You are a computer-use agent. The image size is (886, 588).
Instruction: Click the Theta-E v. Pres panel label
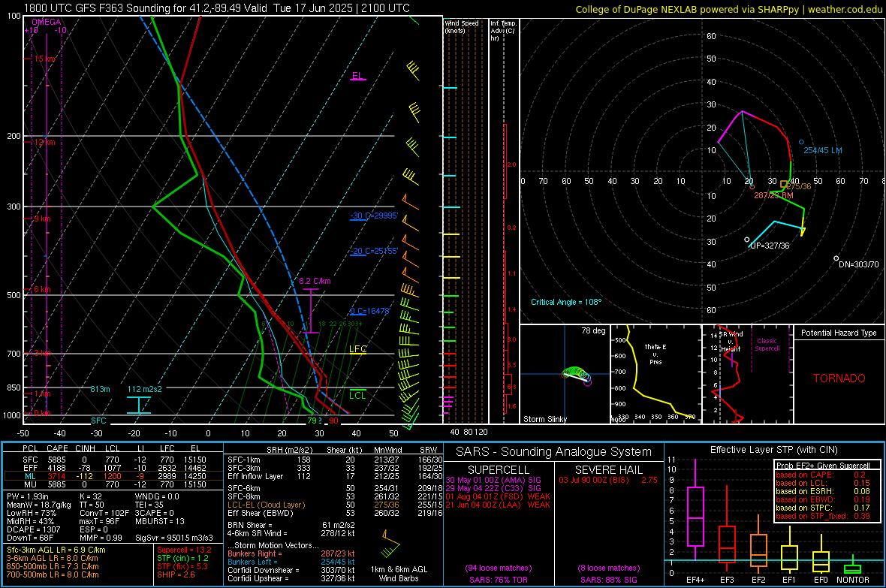click(655, 354)
